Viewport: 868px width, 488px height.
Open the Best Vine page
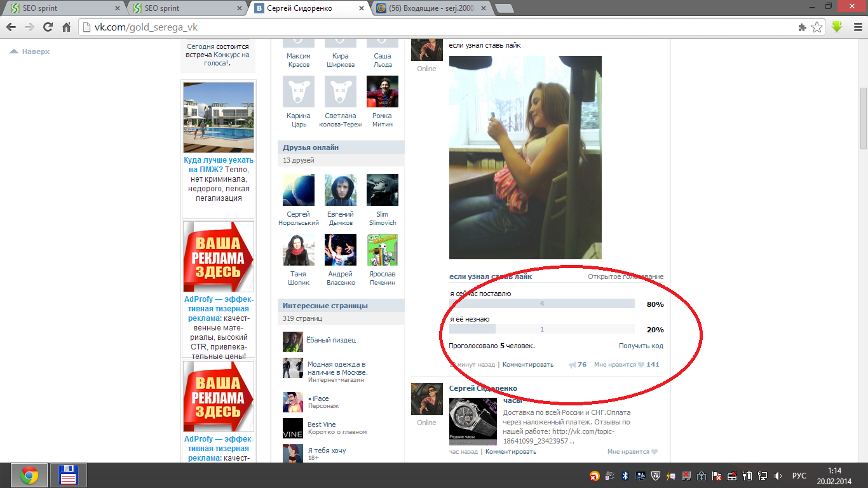point(322,424)
